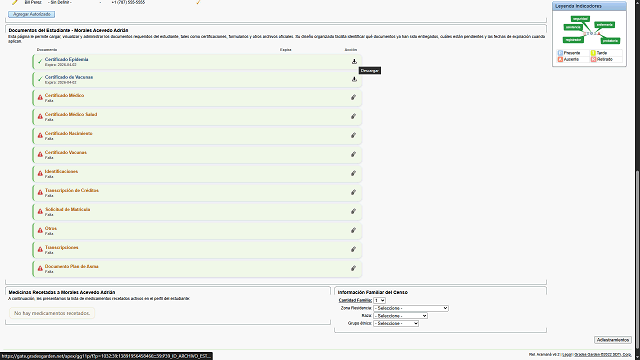The height and width of the screenshot is (360, 640).
Task: Click the Presente legend icon
Action: tap(560, 53)
